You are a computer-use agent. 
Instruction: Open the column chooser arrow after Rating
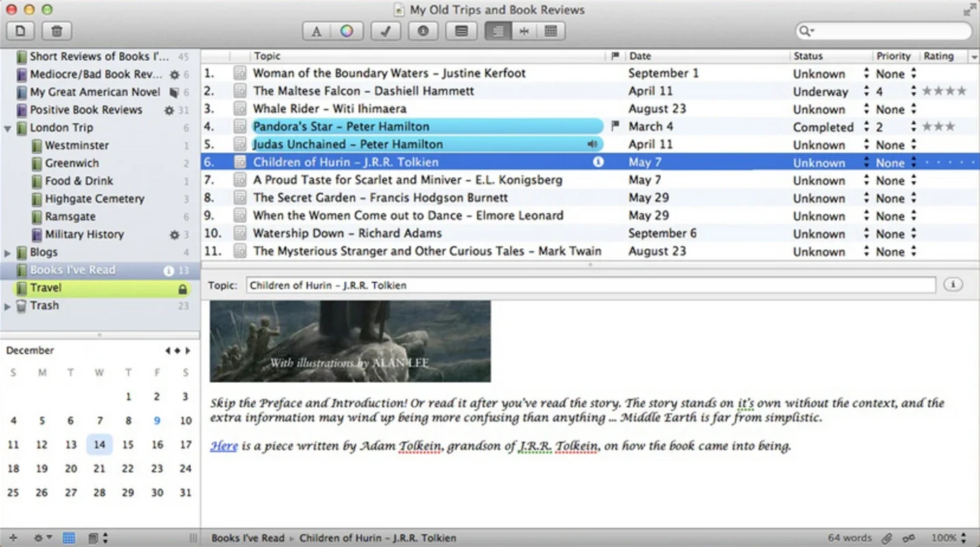tap(974, 57)
